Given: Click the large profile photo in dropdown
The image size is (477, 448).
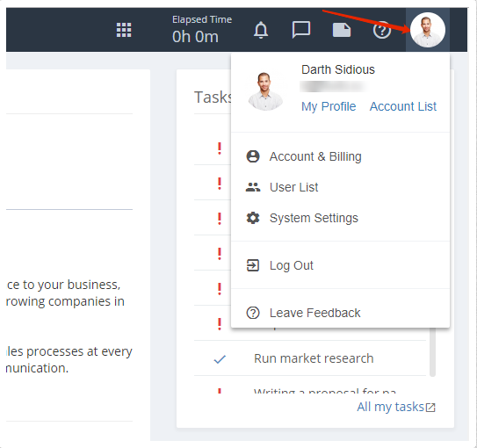Looking at the screenshot, I should point(265,90).
